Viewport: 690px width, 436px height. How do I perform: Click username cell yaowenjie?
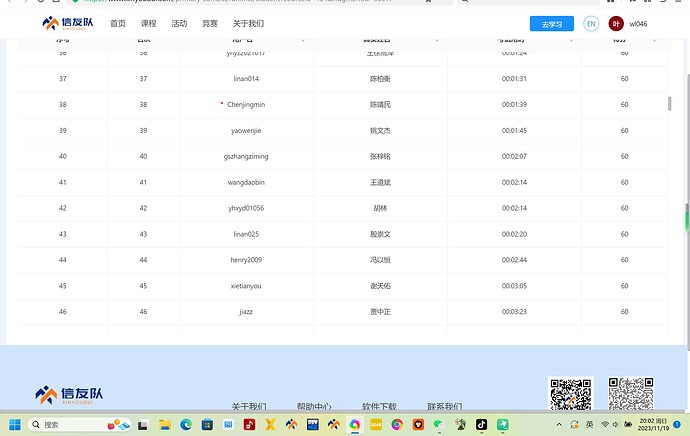click(246, 131)
